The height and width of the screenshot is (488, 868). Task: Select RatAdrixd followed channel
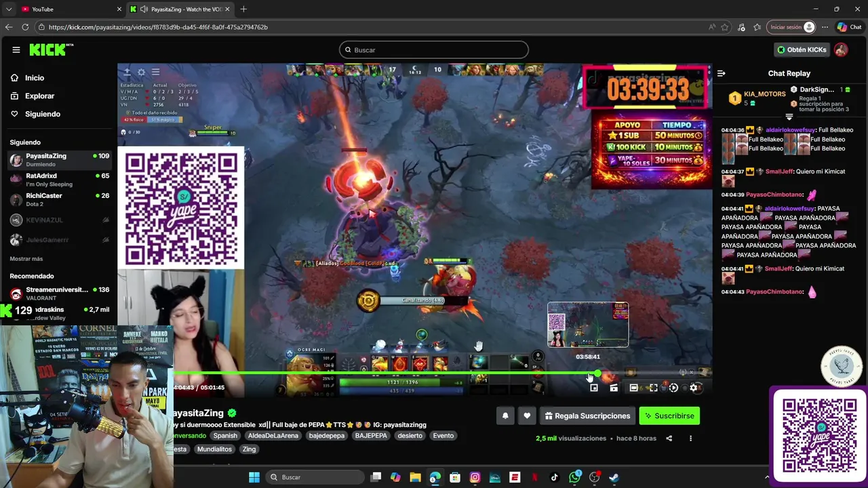pos(59,180)
